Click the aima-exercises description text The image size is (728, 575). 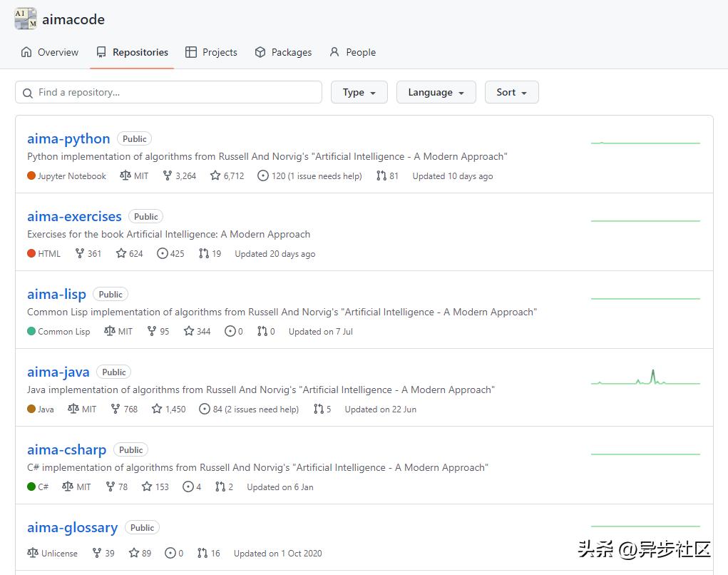point(168,234)
